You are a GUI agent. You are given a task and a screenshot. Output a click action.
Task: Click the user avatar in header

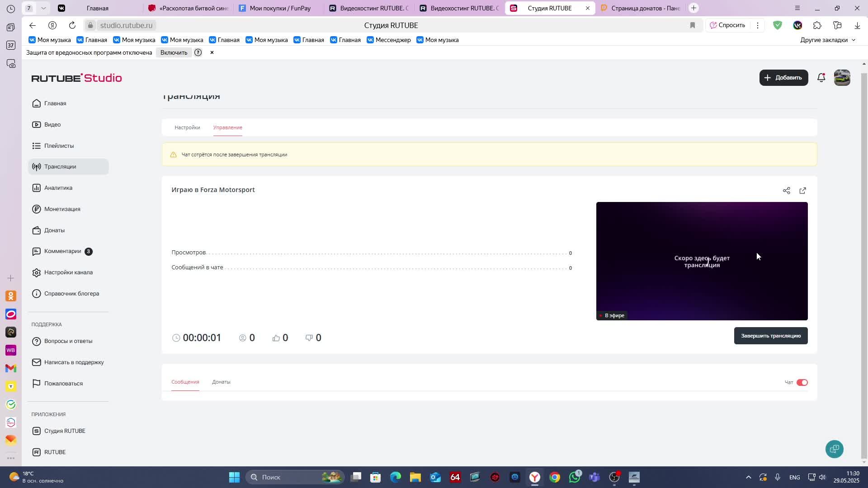842,78
